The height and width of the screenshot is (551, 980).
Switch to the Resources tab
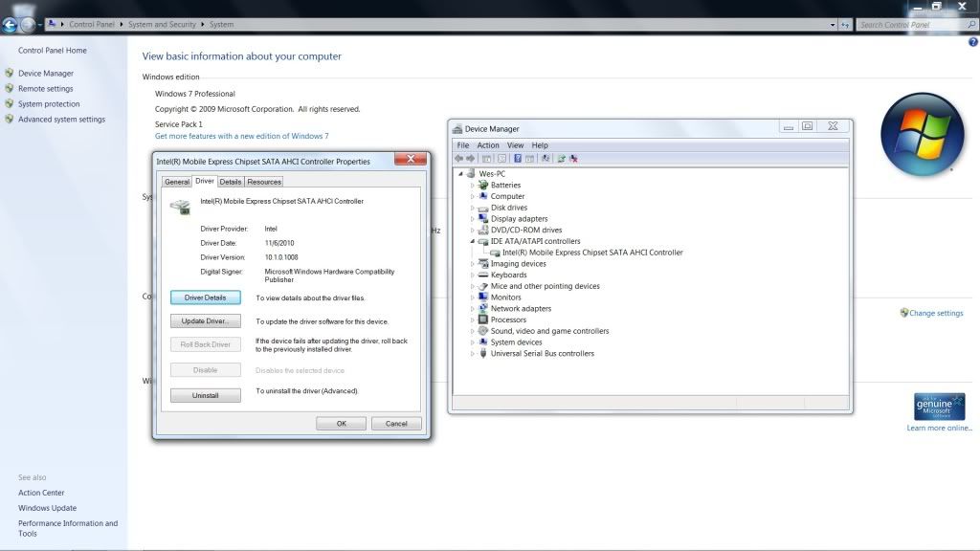click(x=264, y=182)
